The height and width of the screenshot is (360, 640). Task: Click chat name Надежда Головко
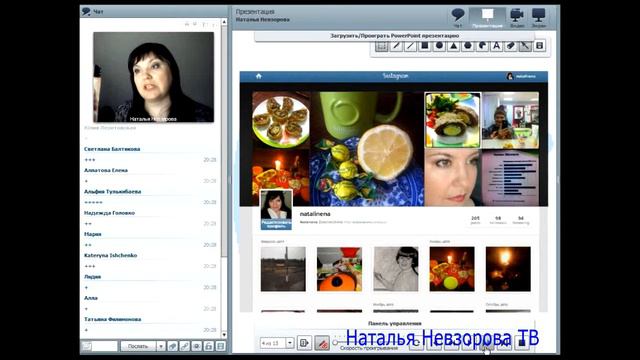pos(109,213)
